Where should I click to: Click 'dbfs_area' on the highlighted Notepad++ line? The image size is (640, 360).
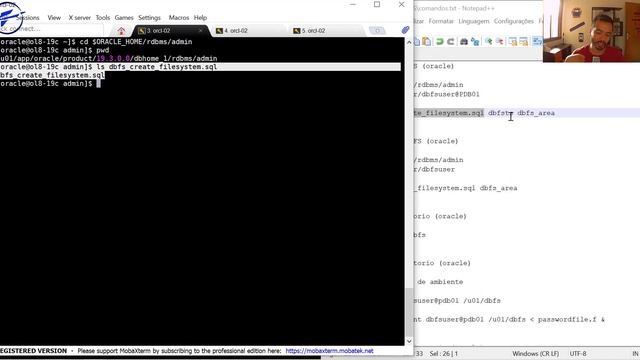tap(536, 113)
